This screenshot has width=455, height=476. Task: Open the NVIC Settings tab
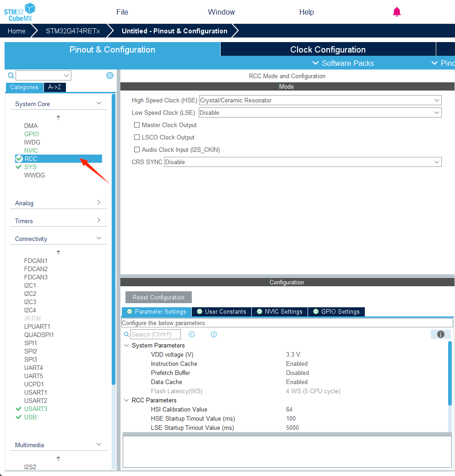coord(280,312)
